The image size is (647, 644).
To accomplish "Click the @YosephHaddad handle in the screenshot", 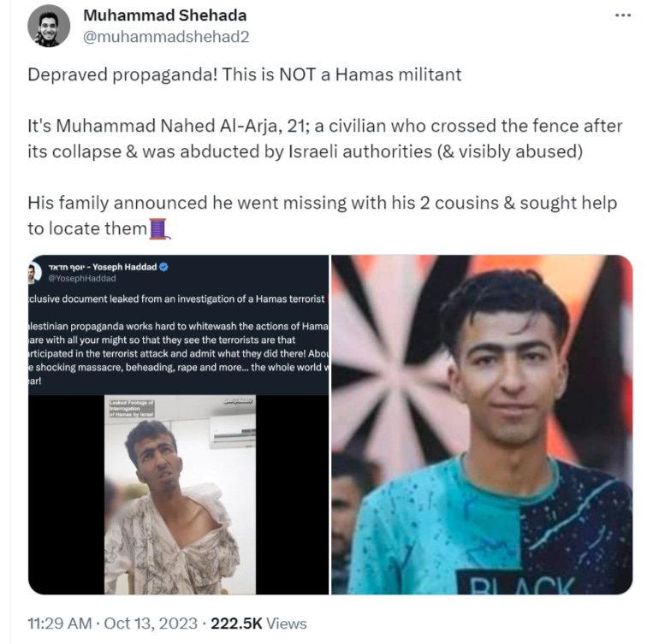I will [x=82, y=278].
